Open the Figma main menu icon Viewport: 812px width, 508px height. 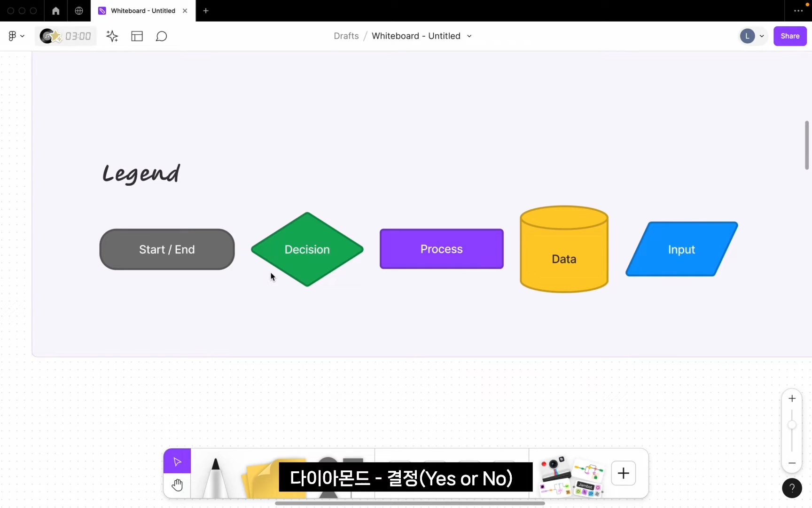pos(16,36)
